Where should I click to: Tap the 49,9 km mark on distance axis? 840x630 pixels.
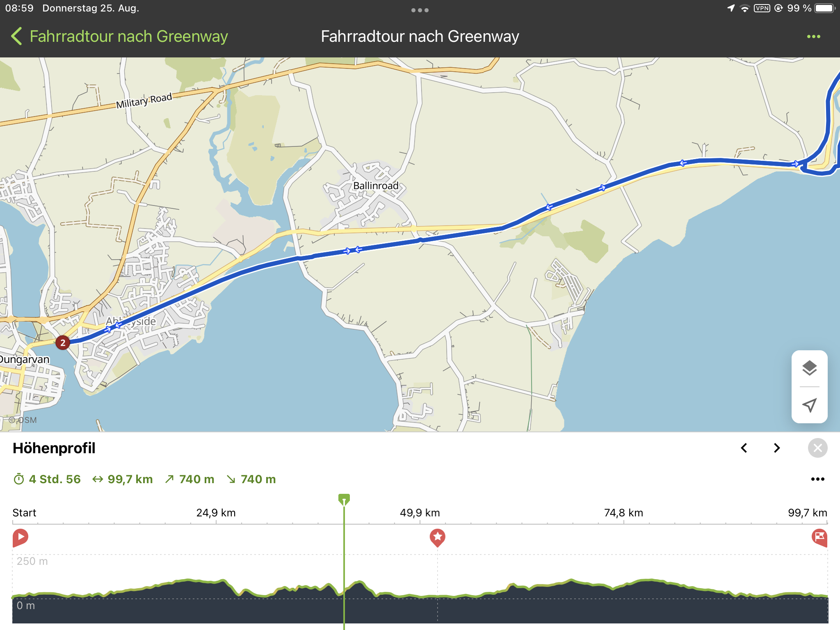(420, 513)
